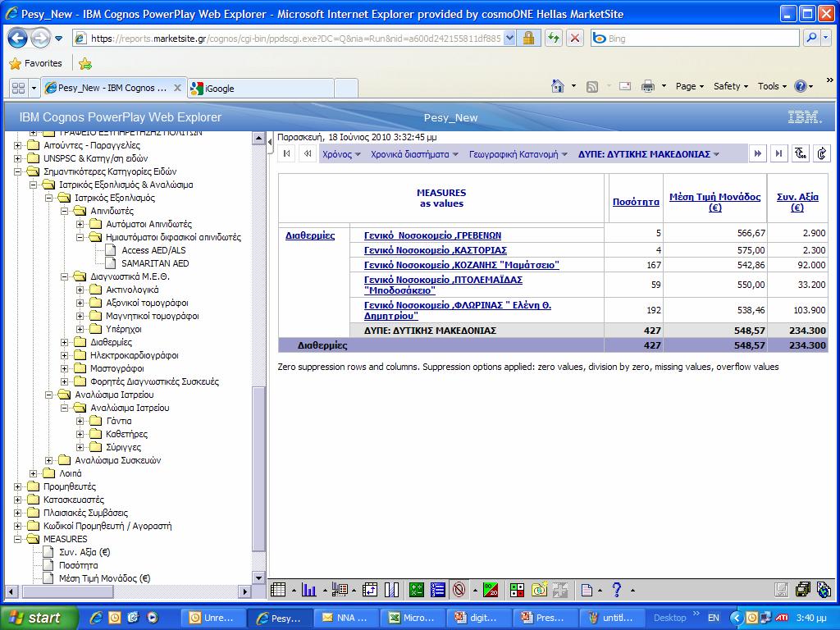Screen dimensions: 840x630
Task: Click the browser address bar
Action: click(295, 38)
